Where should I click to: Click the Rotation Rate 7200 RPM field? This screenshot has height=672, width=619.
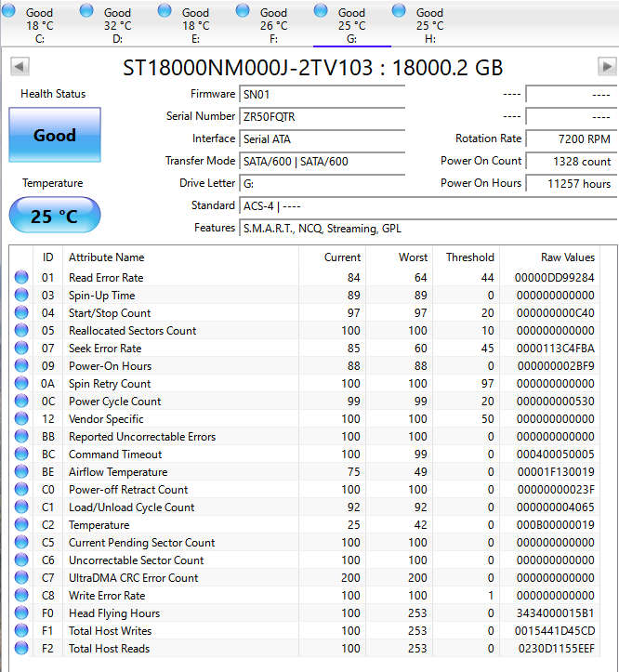pyautogui.click(x=571, y=138)
